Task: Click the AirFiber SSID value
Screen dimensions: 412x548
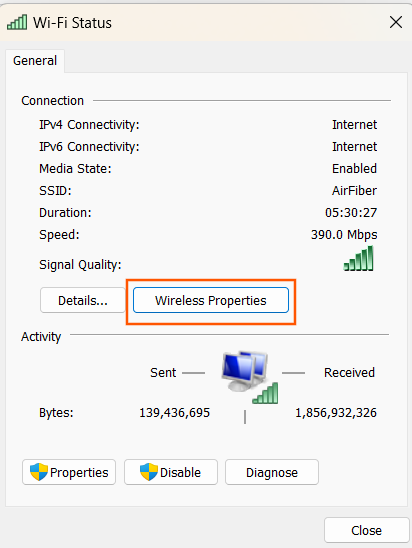Action: click(x=354, y=191)
